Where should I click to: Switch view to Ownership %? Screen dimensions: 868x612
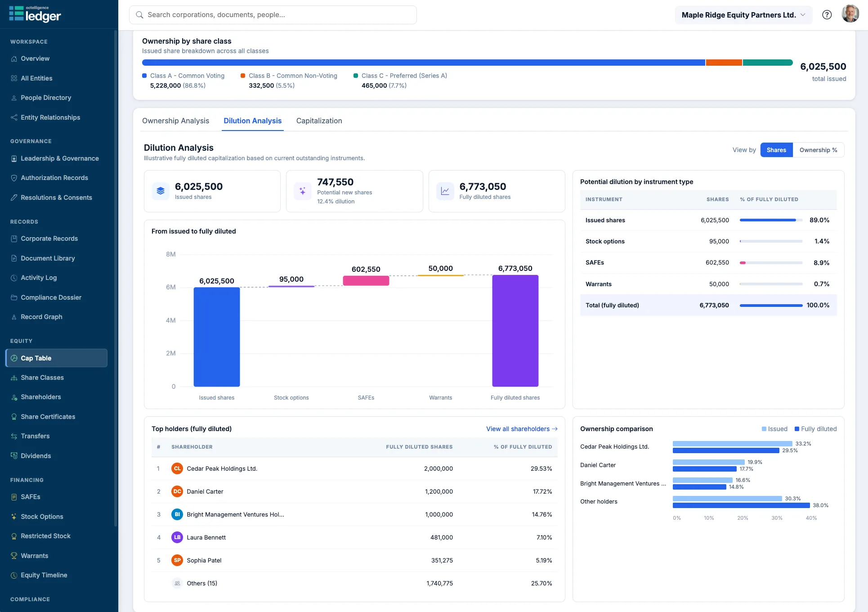click(818, 150)
